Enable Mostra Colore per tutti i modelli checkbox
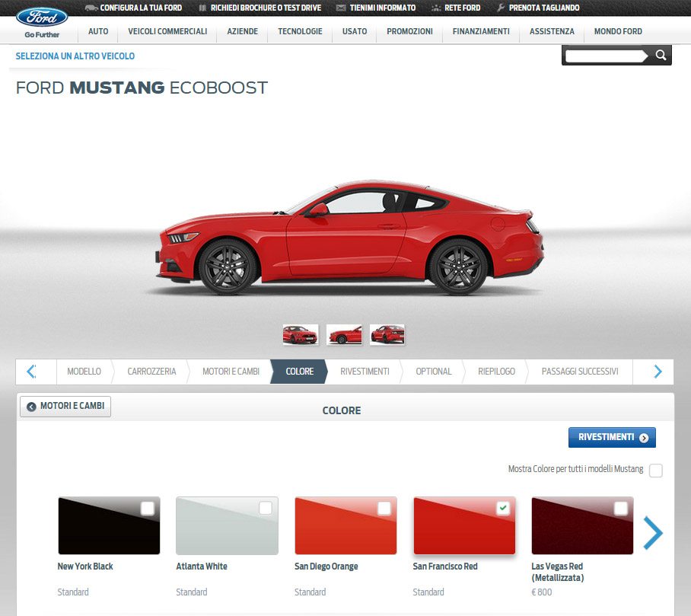 pyautogui.click(x=656, y=470)
